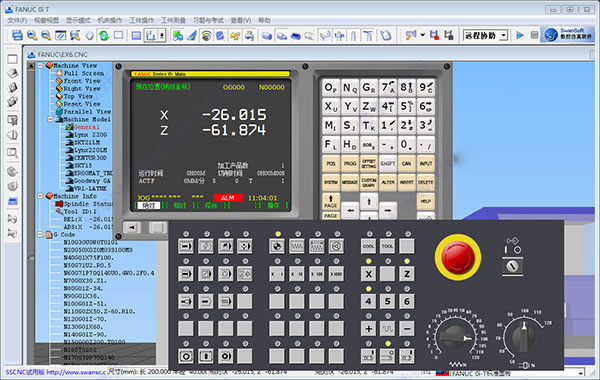The width and height of the screenshot is (600, 380).
Task: Toggle the Z axis selection button
Action: pyautogui.click(x=407, y=274)
